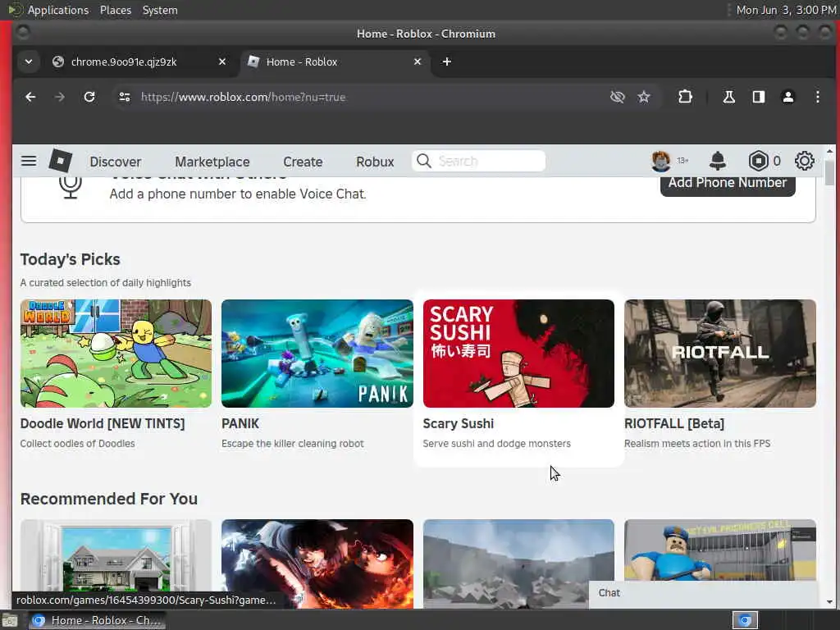
Task: Open the Marketplace menu item
Action: (x=212, y=162)
